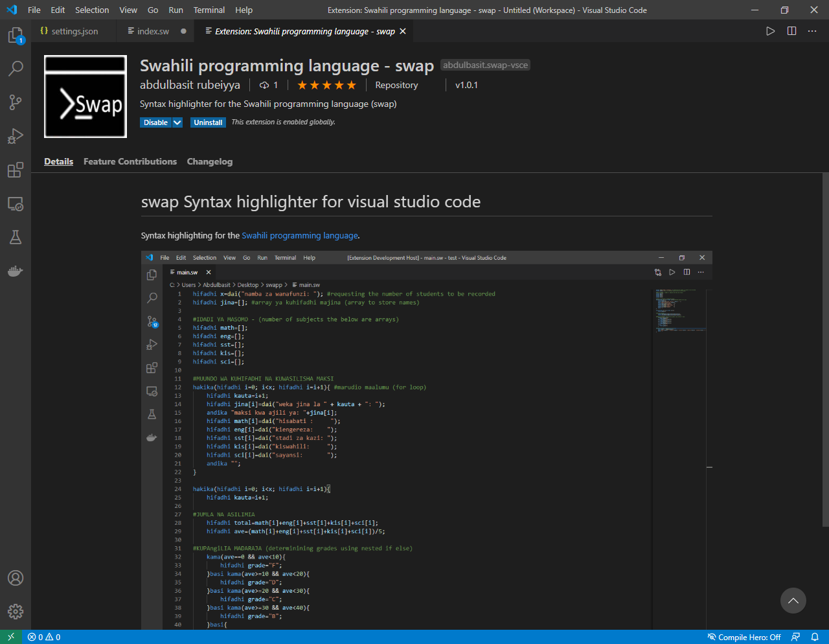Open the Extensions view
The height and width of the screenshot is (644, 829).
pos(16,170)
